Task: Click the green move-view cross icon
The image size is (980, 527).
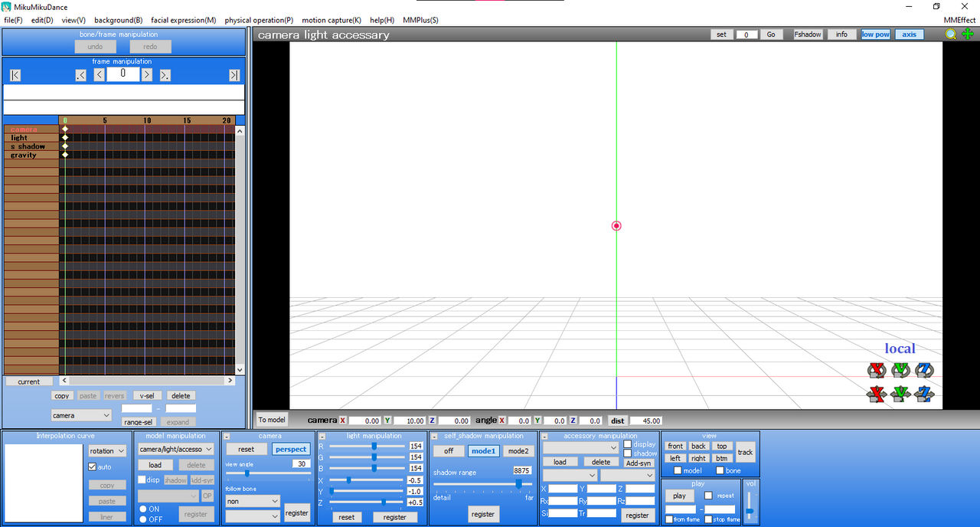Action: [968, 34]
